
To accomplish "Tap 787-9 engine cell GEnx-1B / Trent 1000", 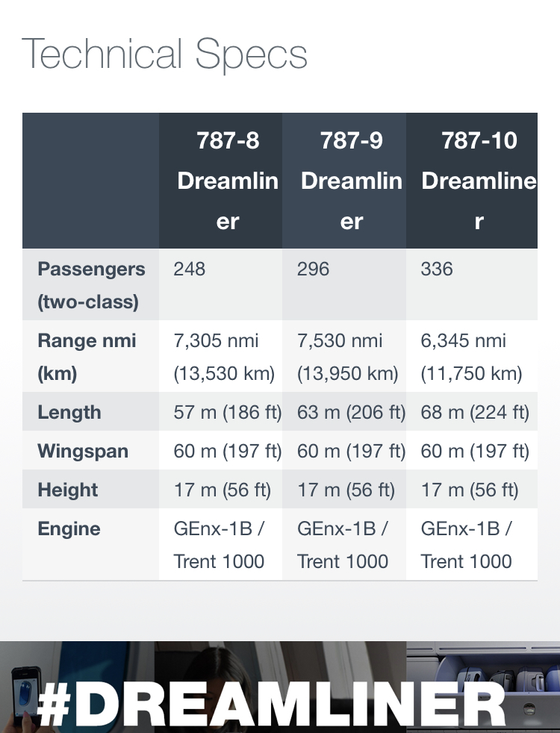I will [343, 545].
